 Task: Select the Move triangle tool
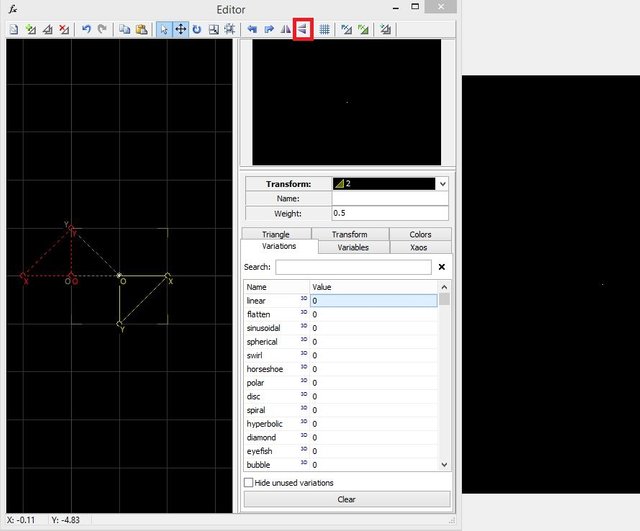181,30
